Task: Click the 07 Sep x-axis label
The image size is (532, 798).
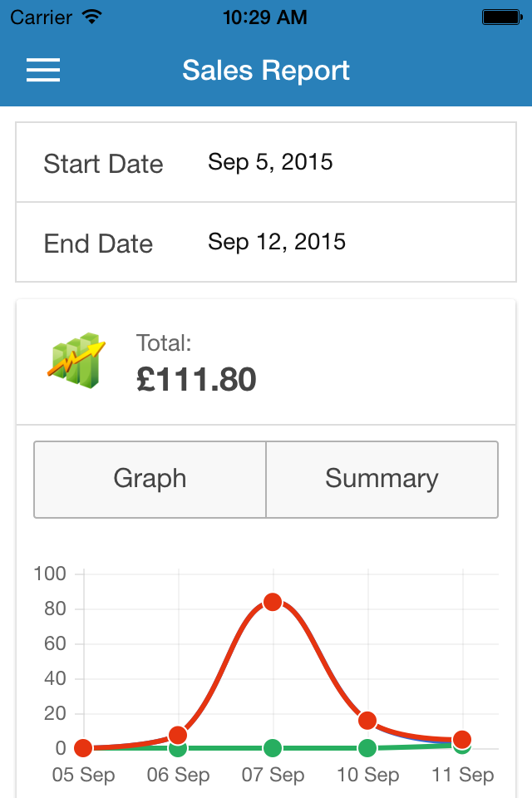Action: click(x=273, y=776)
